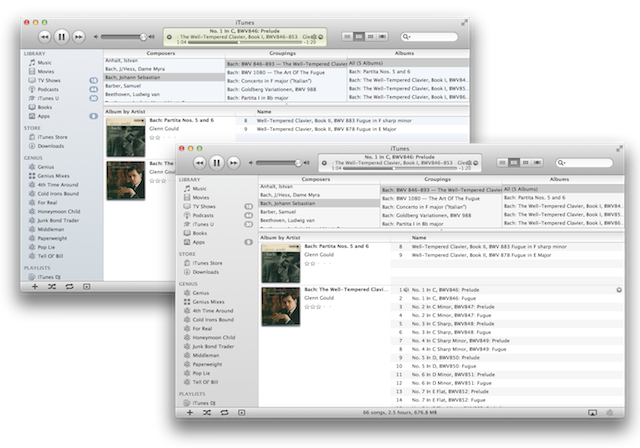640x448 pixels.
Task: Switch to album list view in back window
Action: 359,36
